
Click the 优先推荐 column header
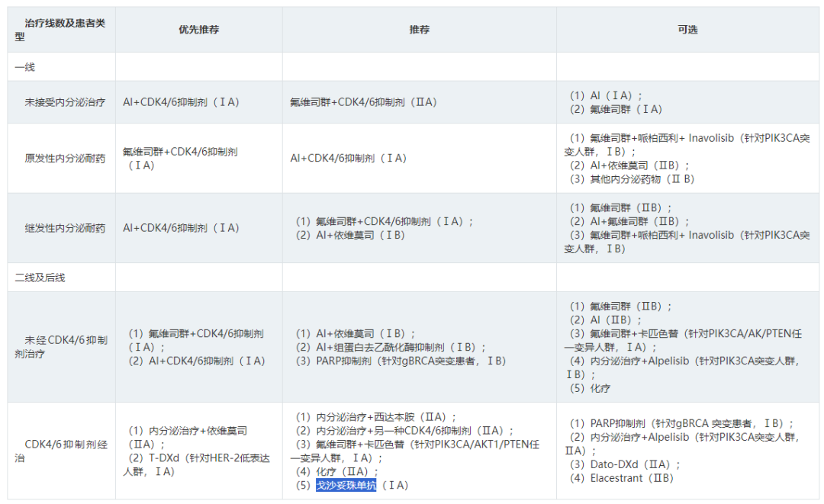point(198,30)
